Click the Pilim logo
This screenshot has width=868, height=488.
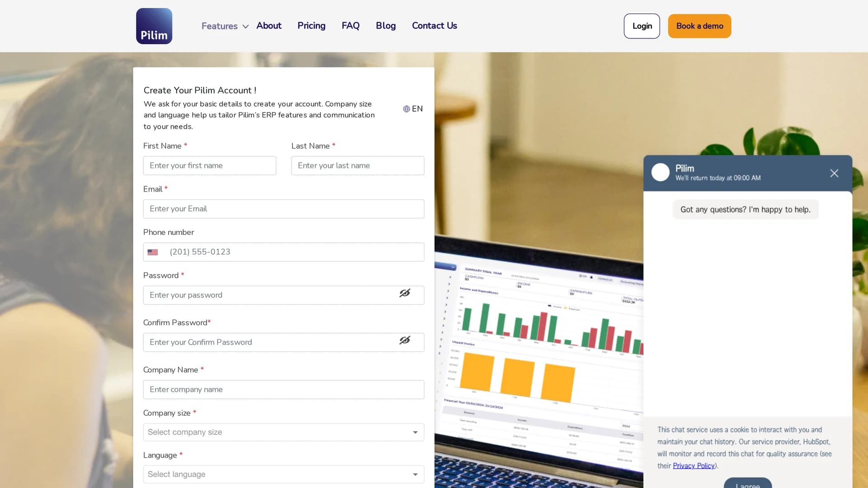[x=154, y=26]
